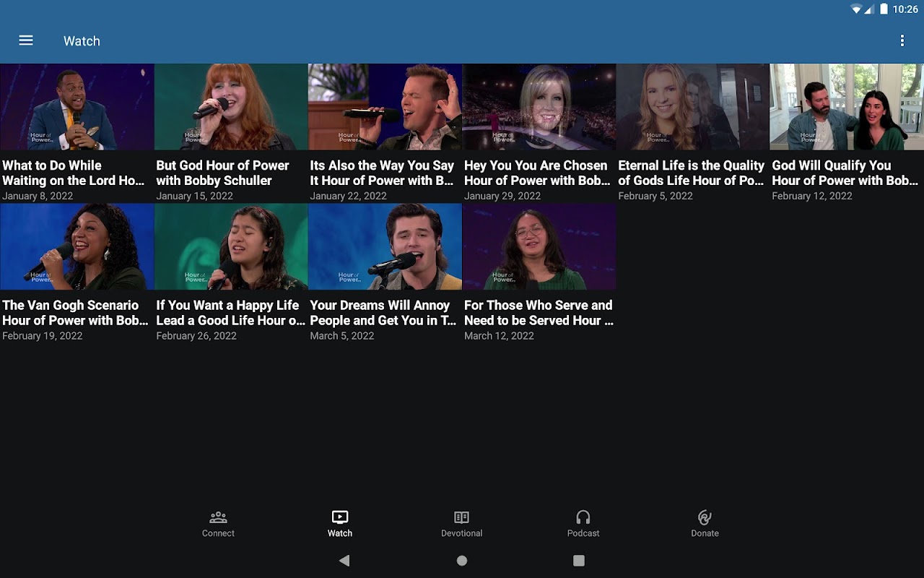Switch to the Donate tab label

pyautogui.click(x=705, y=533)
